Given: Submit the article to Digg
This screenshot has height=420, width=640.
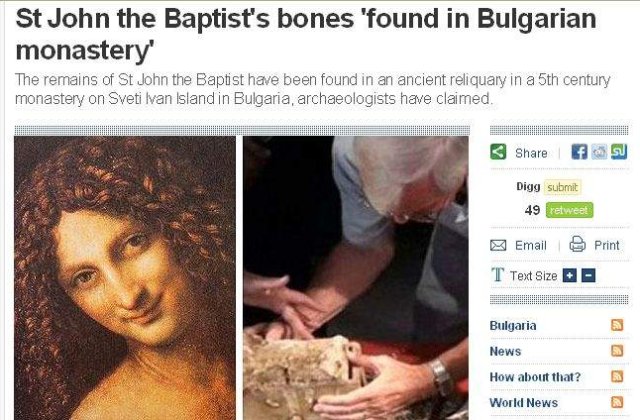Looking at the screenshot, I should 562,187.
